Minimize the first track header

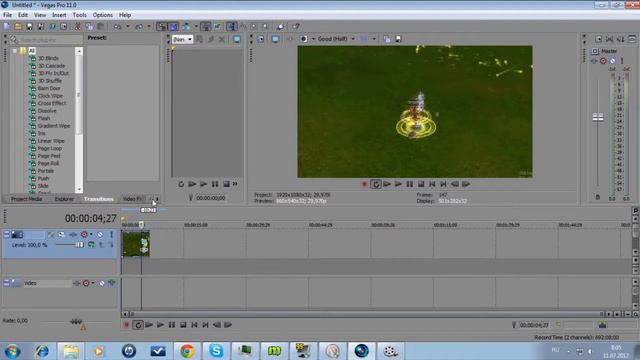[x=6, y=234]
